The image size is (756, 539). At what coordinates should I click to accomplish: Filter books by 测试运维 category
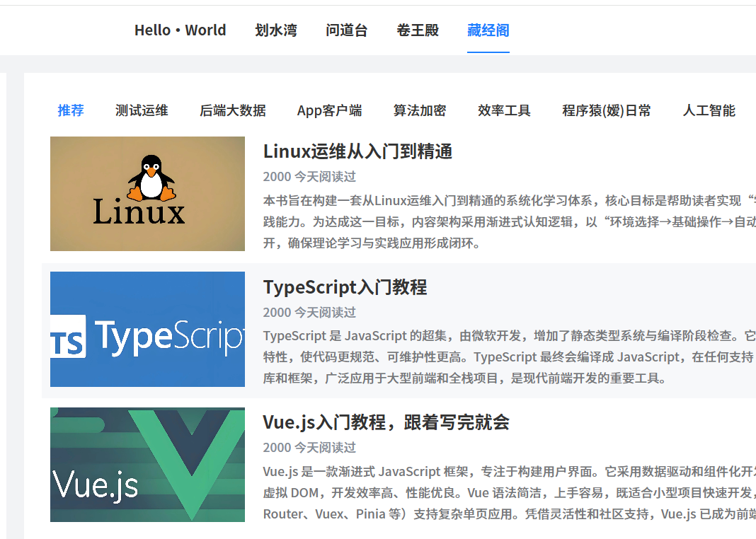pos(142,110)
